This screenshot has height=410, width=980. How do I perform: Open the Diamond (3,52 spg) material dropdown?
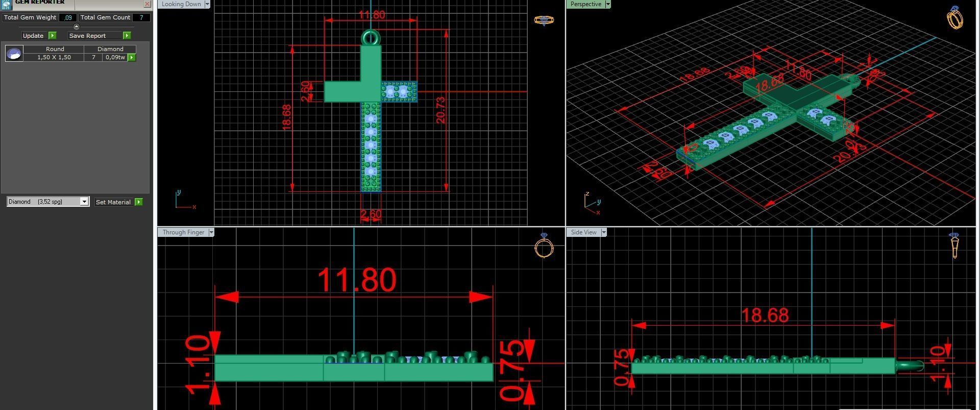(84, 202)
